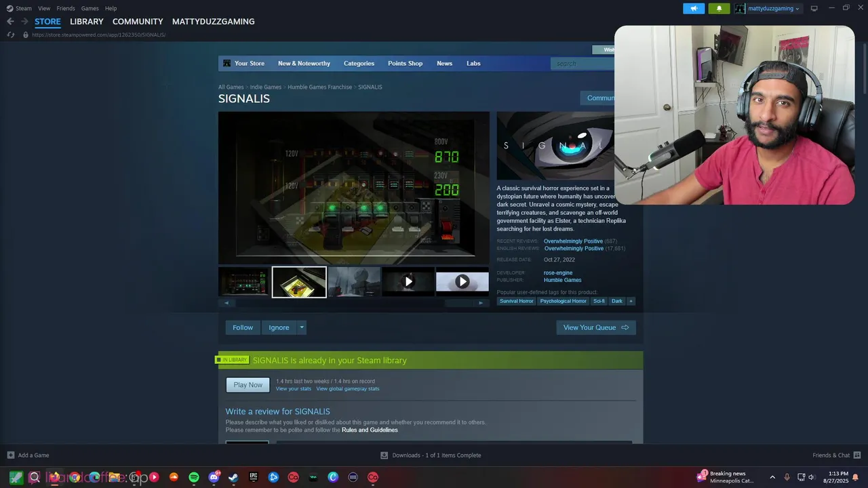Open the Big Picture mode monitor icon
The height and width of the screenshot is (488, 868).
(x=814, y=8)
